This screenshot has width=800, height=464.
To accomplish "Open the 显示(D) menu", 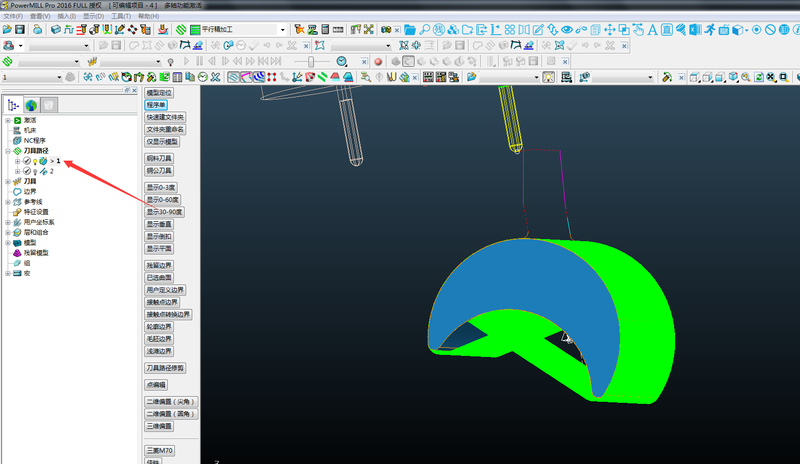I will point(93,16).
